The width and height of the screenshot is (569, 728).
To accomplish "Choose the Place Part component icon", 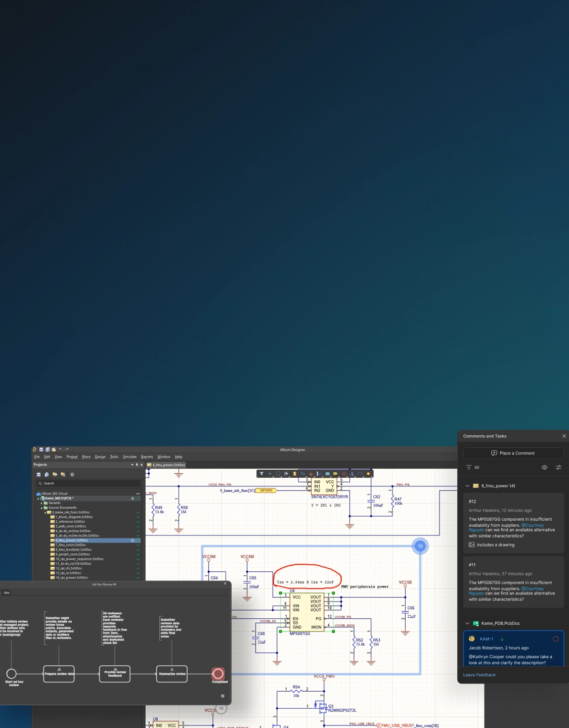I will (294, 474).
